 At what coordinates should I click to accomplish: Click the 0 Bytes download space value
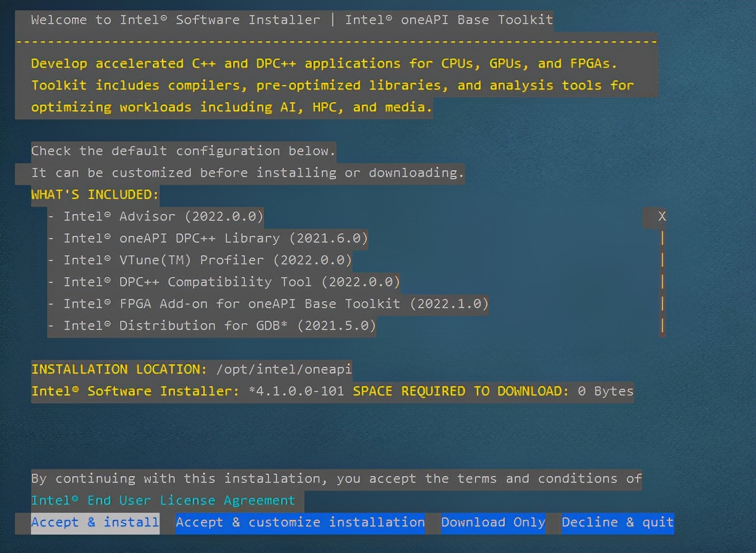tap(605, 391)
